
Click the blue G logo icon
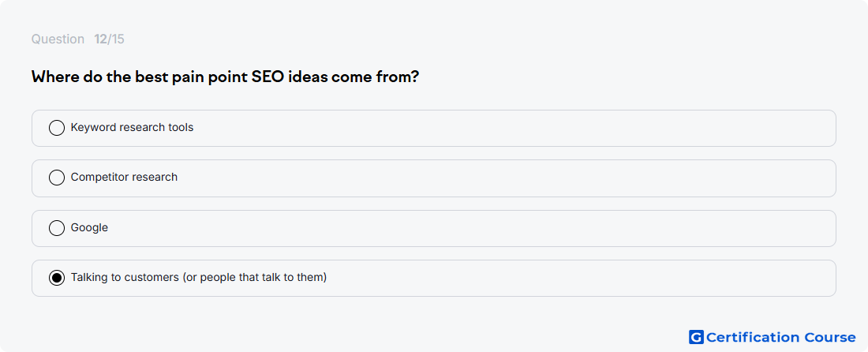[x=696, y=337]
